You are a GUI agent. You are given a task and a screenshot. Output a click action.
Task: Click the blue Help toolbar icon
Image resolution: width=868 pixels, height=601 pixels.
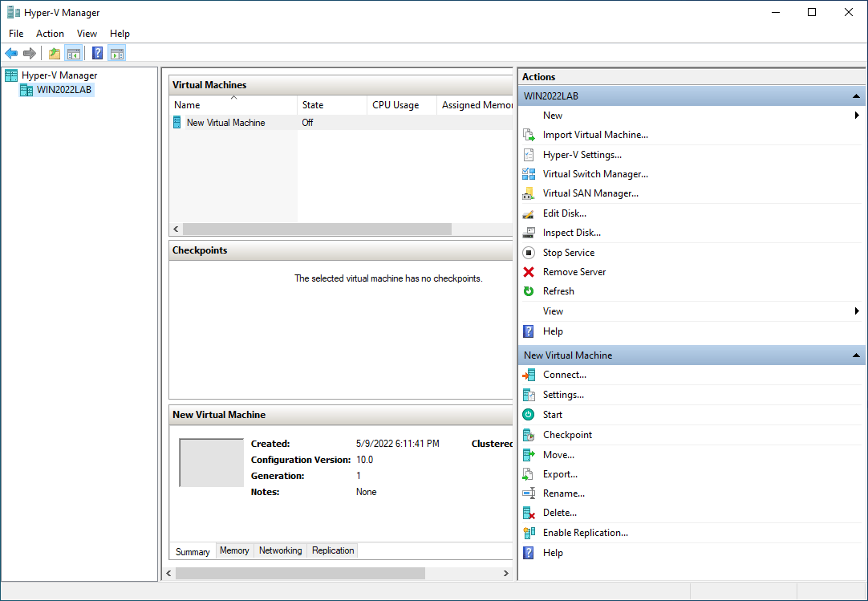97,53
